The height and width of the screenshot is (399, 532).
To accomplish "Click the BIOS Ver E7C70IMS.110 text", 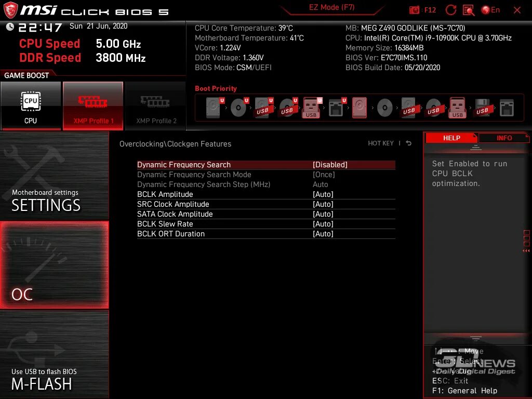I will [x=386, y=58].
